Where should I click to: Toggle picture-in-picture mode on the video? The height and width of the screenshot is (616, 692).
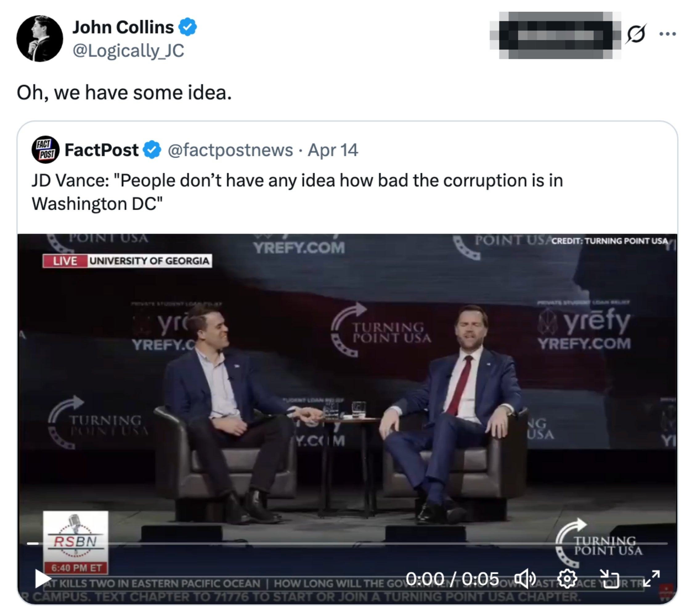(609, 579)
